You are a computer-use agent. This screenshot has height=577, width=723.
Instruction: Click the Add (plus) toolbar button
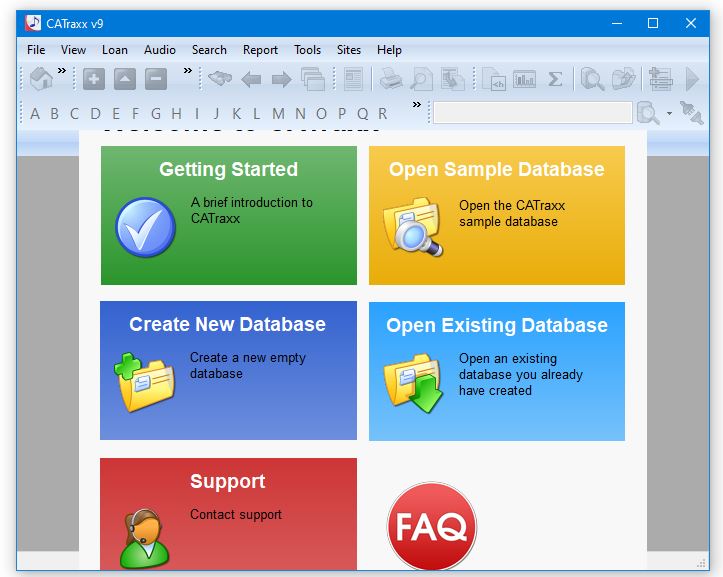94,79
